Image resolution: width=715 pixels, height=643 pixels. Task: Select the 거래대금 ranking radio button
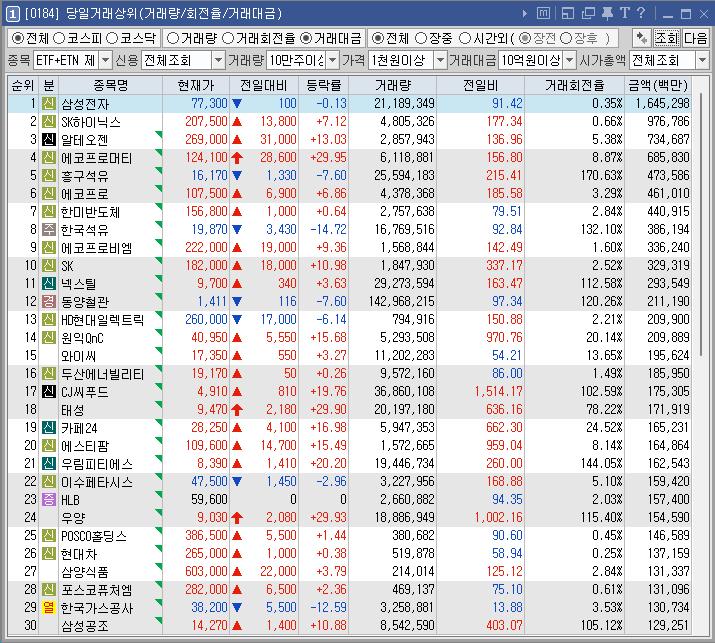pos(306,38)
